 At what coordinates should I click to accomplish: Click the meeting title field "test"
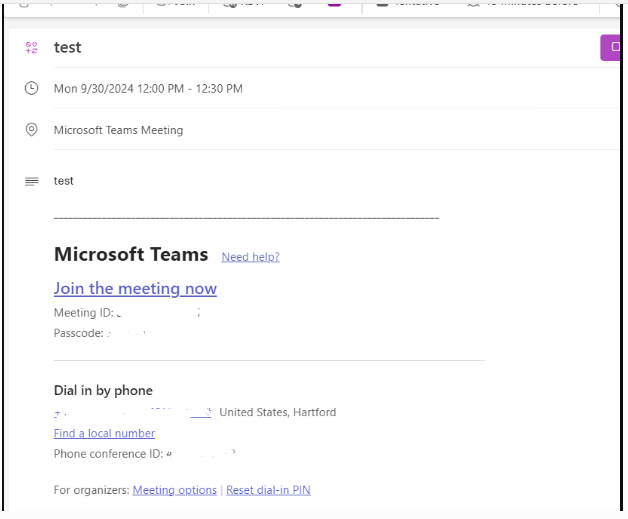tap(68, 48)
